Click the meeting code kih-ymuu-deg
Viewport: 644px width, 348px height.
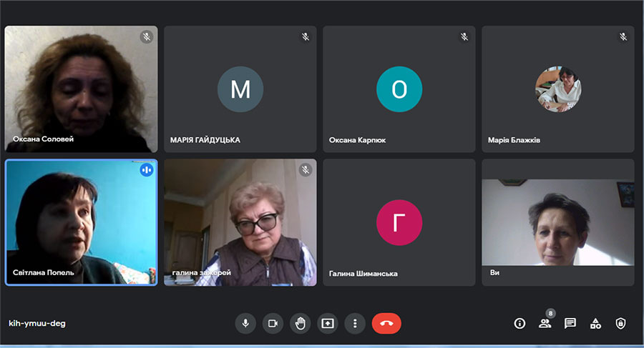(37, 324)
